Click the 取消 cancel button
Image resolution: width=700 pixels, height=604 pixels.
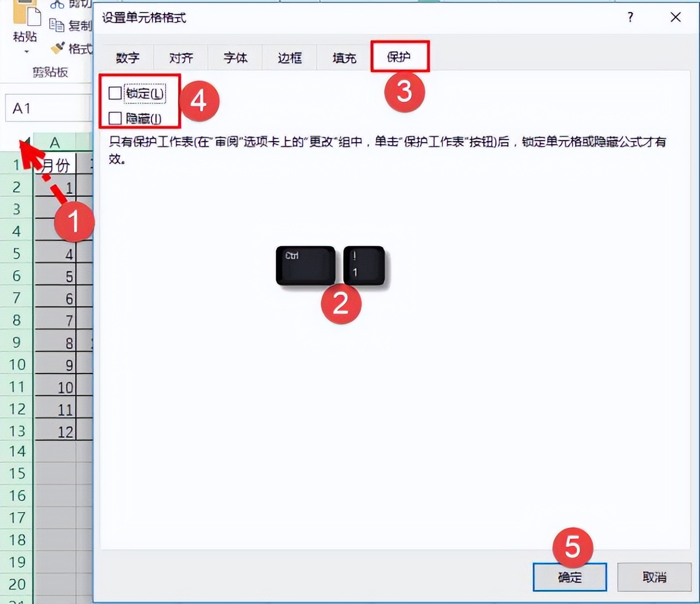654,577
